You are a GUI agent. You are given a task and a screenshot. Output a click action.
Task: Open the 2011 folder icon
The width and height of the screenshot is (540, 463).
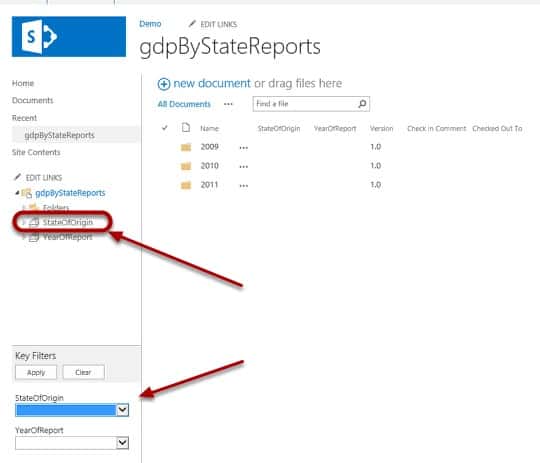pos(186,185)
